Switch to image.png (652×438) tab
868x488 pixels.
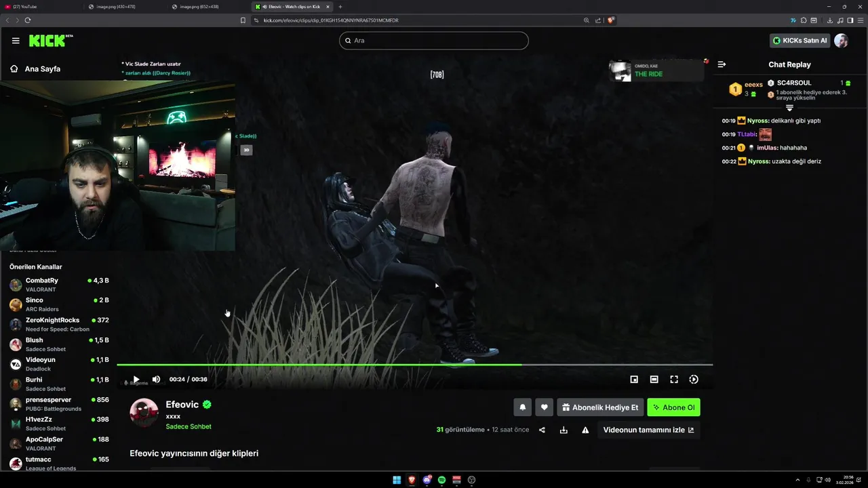pos(209,7)
